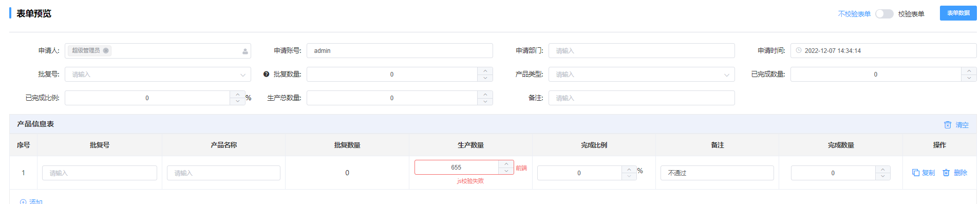Viewport: 980px width, 204px height.
Task: Decrease the 已完成比例 percentage value
Action: (x=237, y=101)
